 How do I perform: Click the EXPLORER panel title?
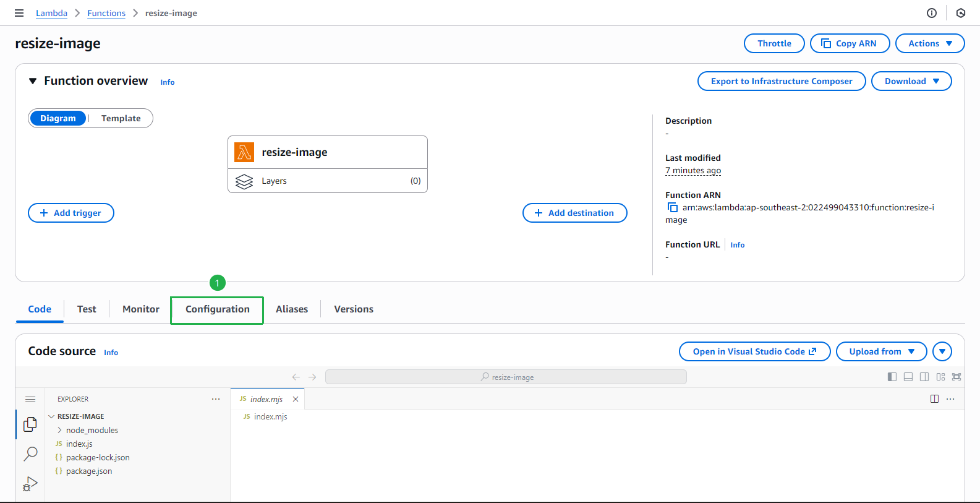(x=73, y=399)
